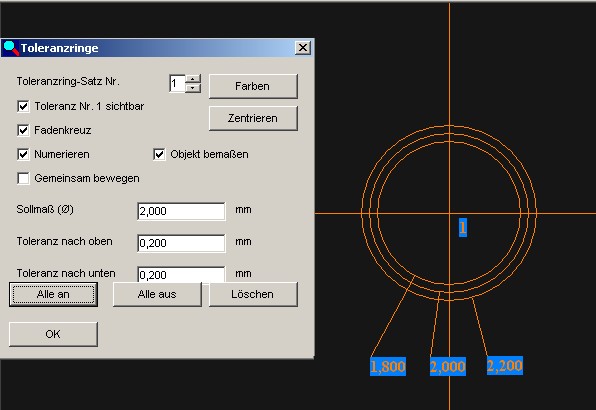Image resolution: width=596 pixels, height=410 pixels.
Task: Click the Zentrieren button
Action: coord(253,118)
